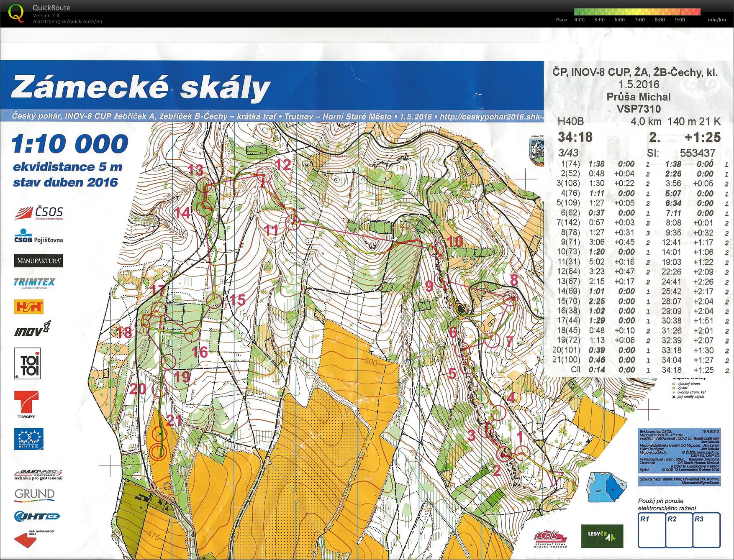Click control number 1 on map
Viewport: 734px width, 560px height.
520,437
